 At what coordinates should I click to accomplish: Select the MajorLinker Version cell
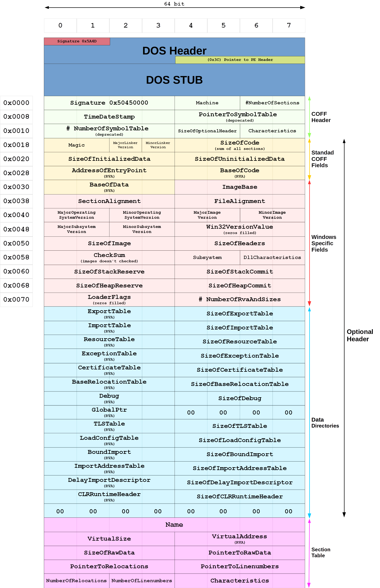(x=125, y=145)
